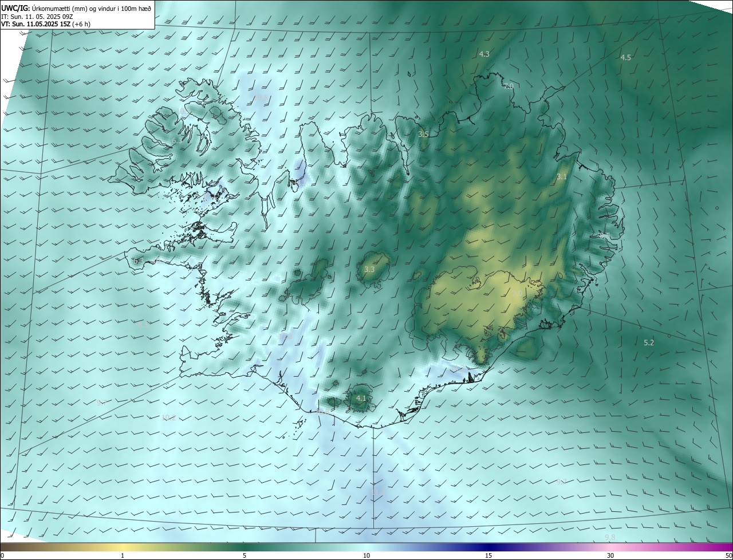Click the "5.2" value label on map

tap(649, 342)
